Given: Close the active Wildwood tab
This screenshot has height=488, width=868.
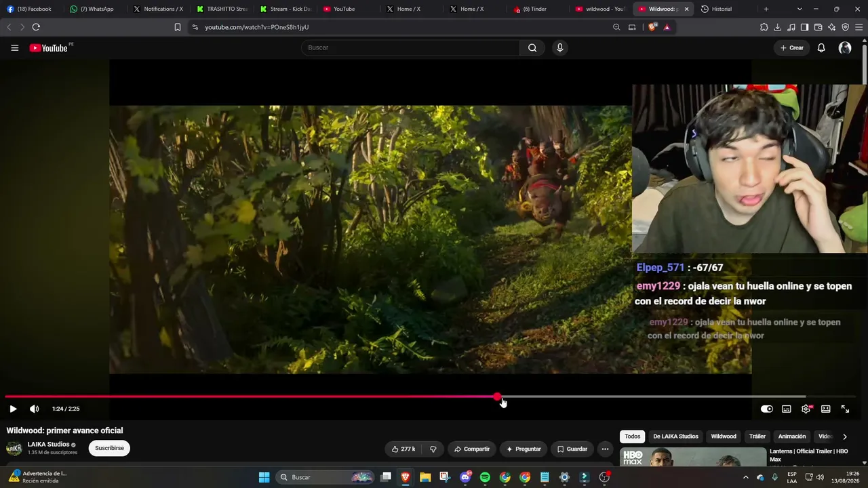Looking at the screenshot, I should click(x=686, y=9).
